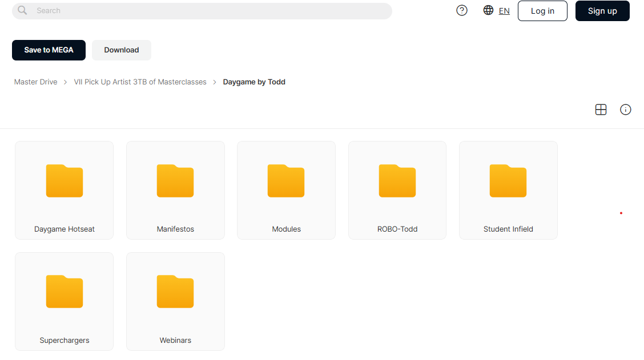Click the Sign up button
The width and height of the screenshot is (644, 360).
602,11
